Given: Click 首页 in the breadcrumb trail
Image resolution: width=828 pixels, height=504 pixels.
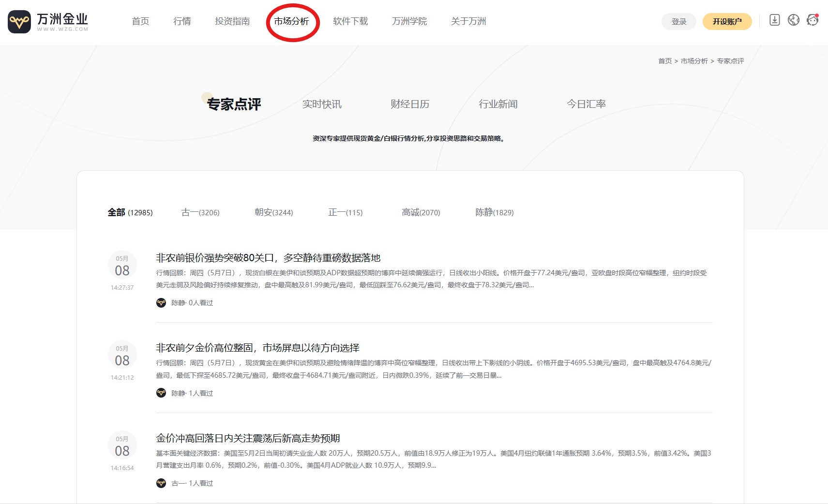Looking at the screenshot, I should 665,61.
